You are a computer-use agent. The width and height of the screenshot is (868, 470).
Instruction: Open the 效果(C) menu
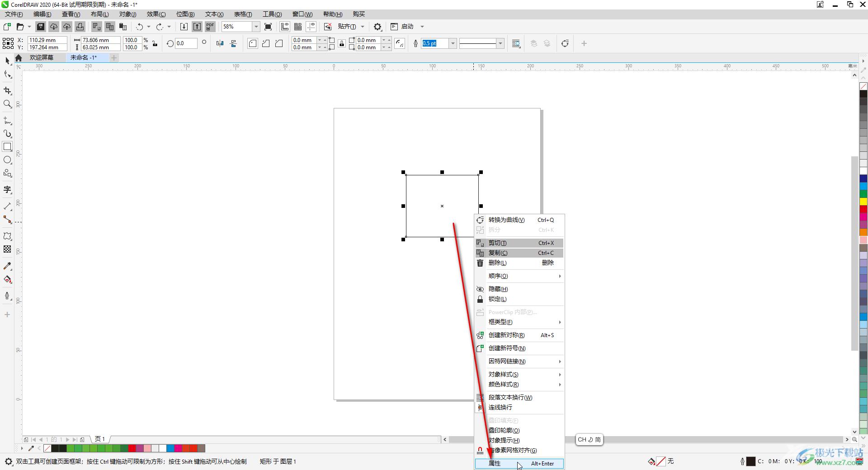(x=156, y=14)
